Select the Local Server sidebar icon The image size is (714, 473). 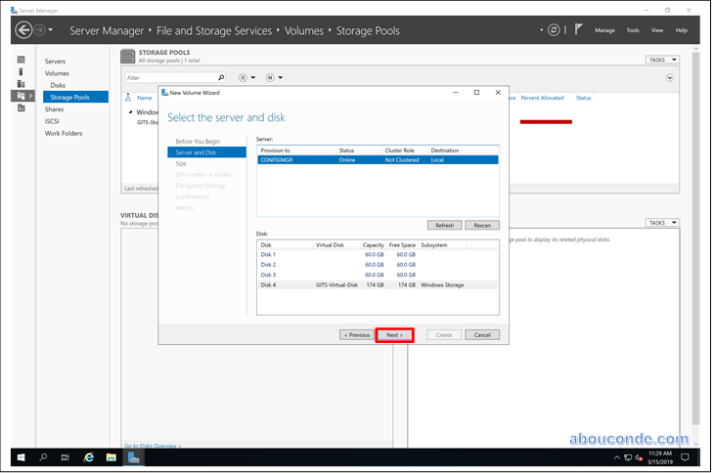(21, 72)
